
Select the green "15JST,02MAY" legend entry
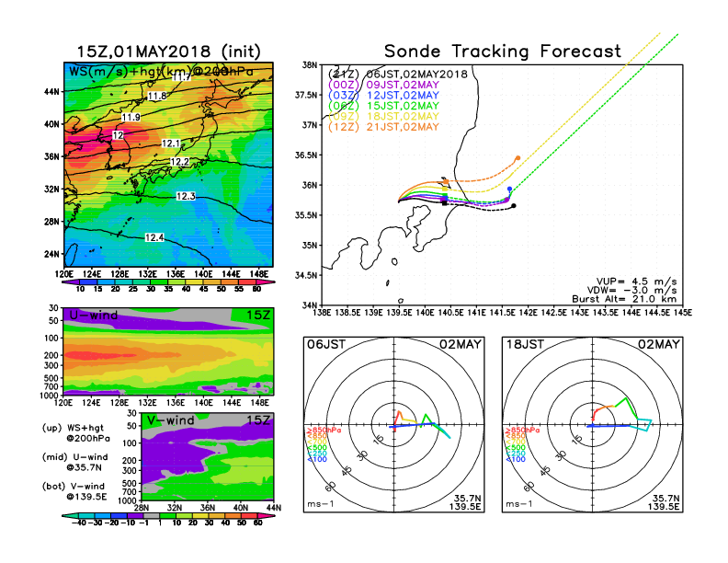(x=403, y=106)
